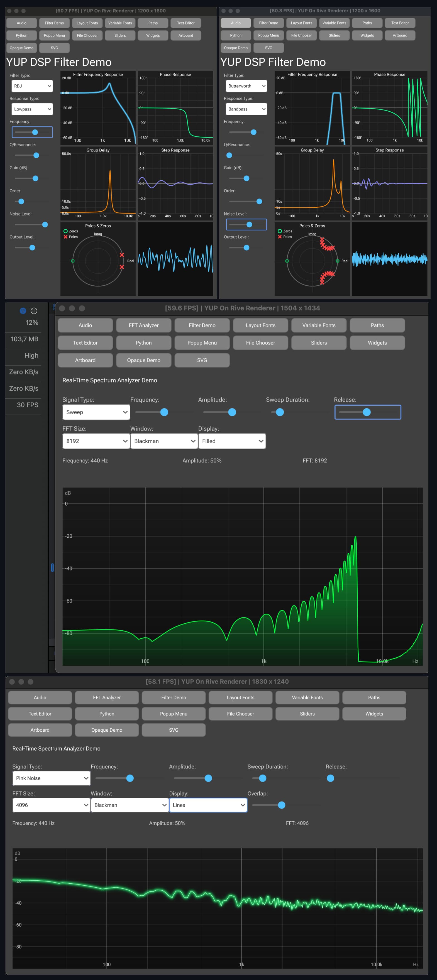The height and width of the screenshot is (980, 437).
Task: Click Widgets button in the Sweep analyzer window
Action: 377,343
